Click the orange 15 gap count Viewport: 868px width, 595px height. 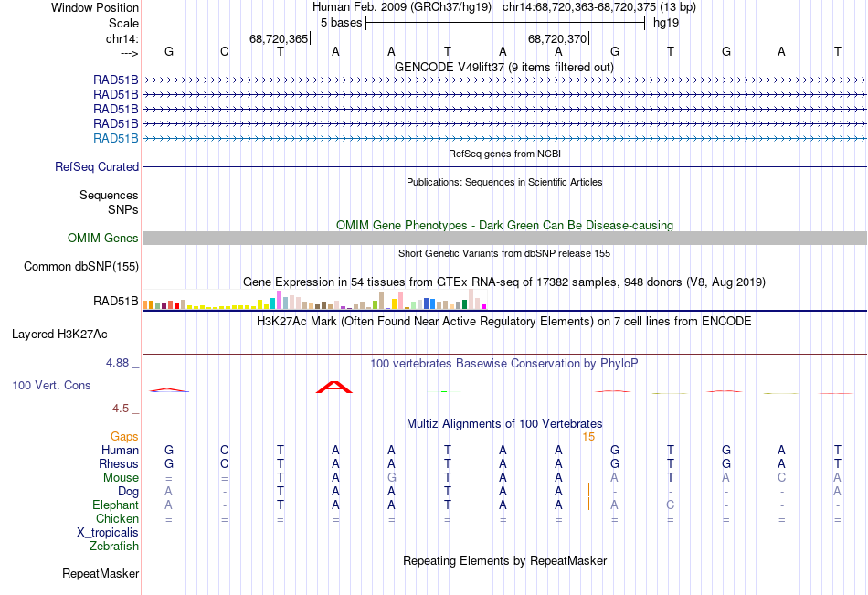click(588, 437)
